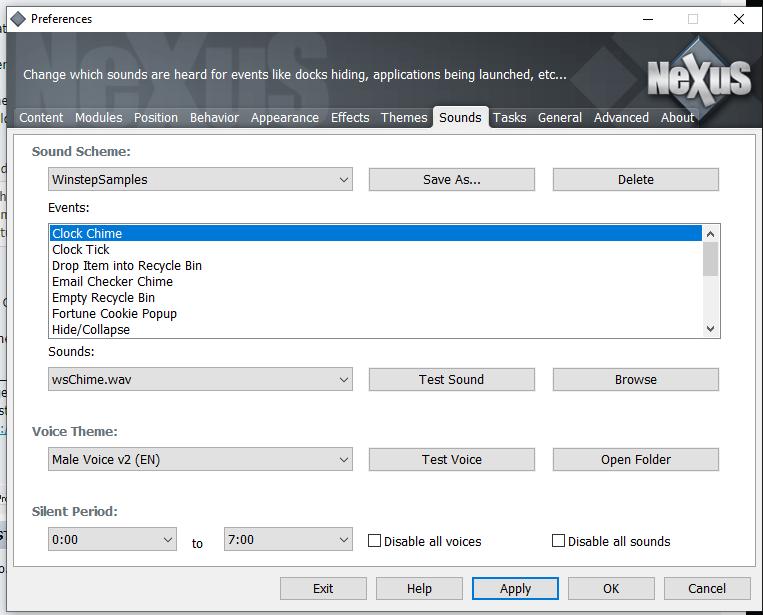Viewport: 763px width, 615px height.
Task: Click the Save As... button
Action: click(451, 180)
